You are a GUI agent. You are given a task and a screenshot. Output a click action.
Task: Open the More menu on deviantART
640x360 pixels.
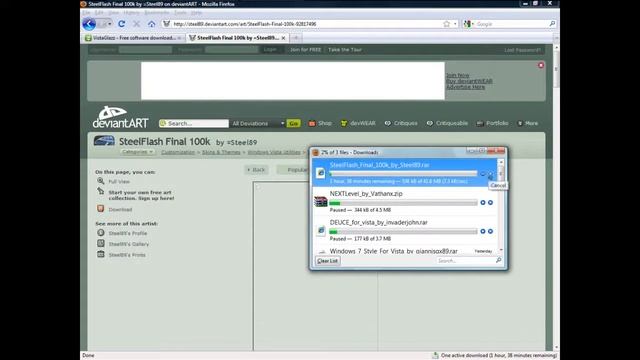click(x=528, y=123)
